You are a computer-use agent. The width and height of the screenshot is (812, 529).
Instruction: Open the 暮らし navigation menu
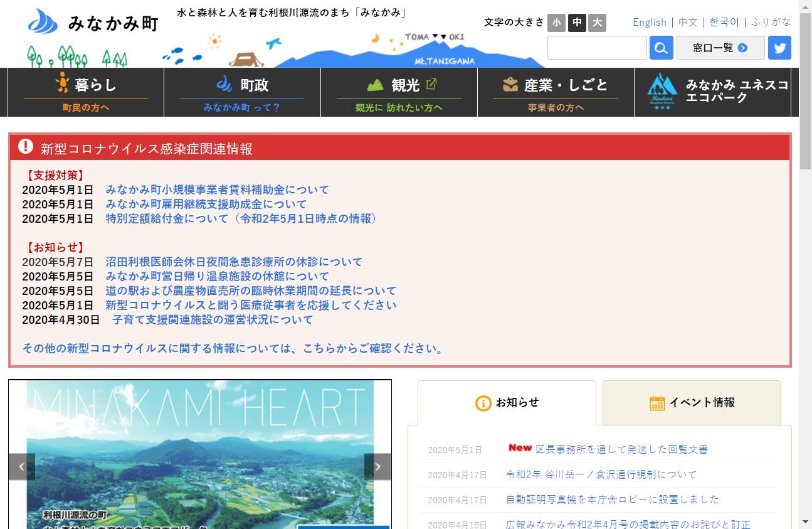tap(86, 92)
